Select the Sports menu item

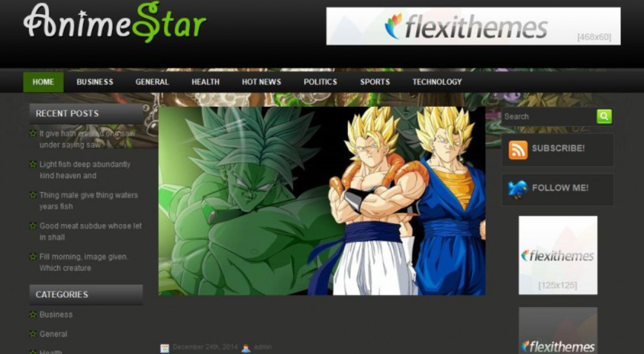click(x=375, y=82)
